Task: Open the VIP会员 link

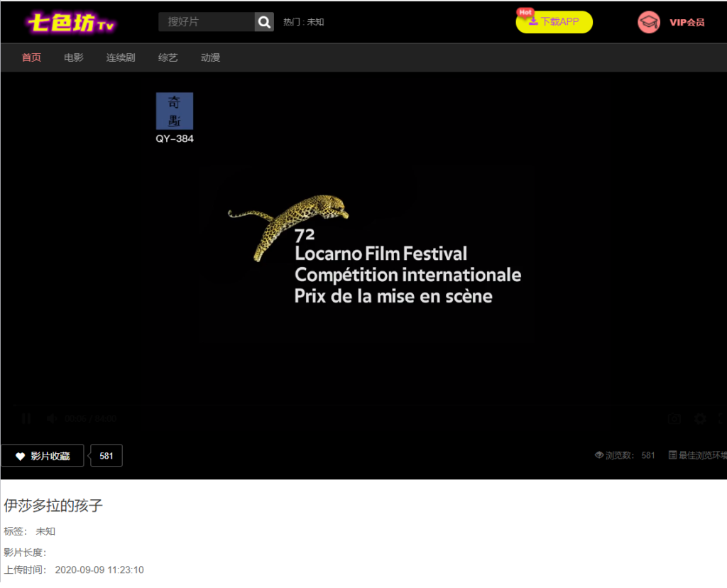Action: point(687,22)
